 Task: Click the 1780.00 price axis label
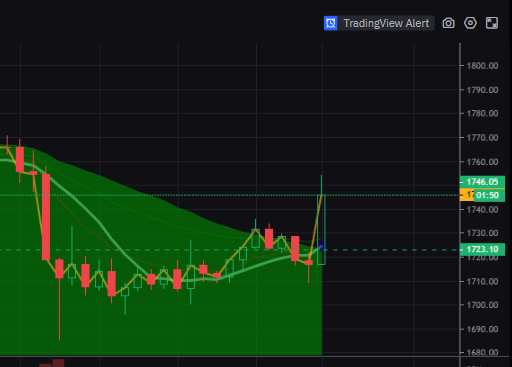(x=482, y=113)
